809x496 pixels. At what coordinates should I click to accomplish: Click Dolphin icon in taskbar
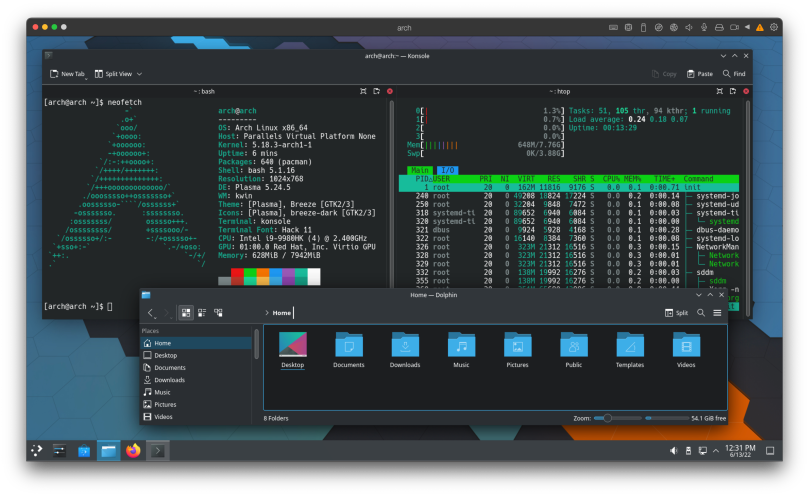pos(108,451)
